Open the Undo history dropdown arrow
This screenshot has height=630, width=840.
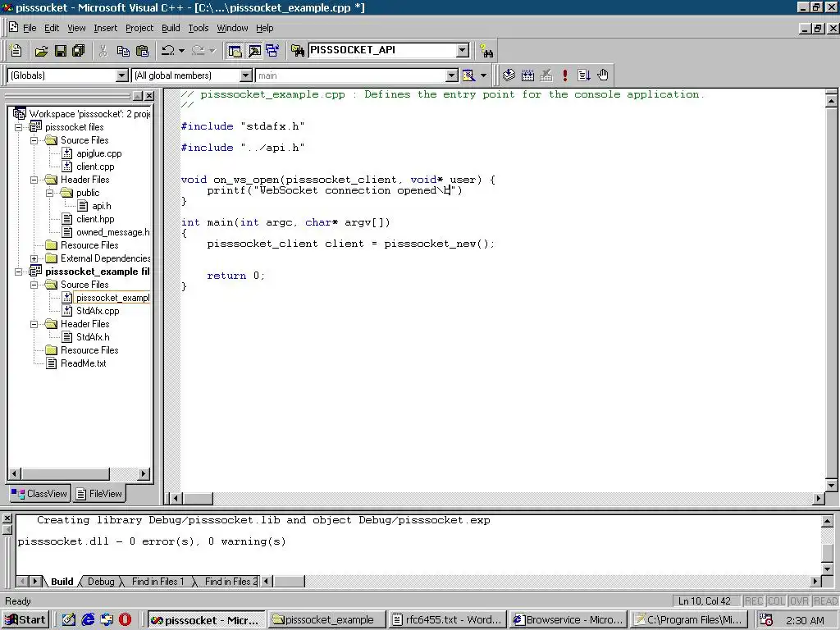tap(181, 51)
